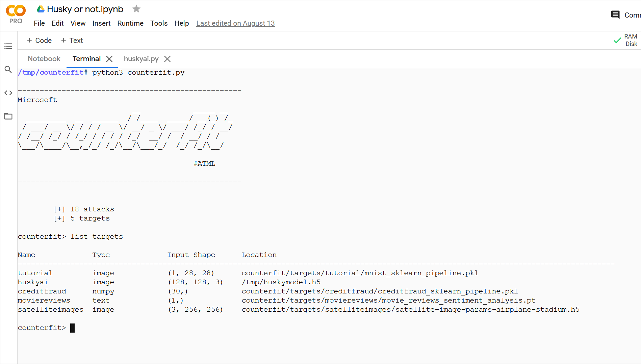The image size is (641, 364).
Task: Click the moviereviews target name
Action: click(x=44, y=301)
